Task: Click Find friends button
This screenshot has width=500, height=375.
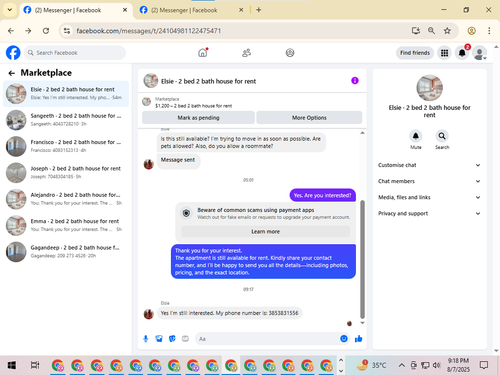Action: point(415,53)
